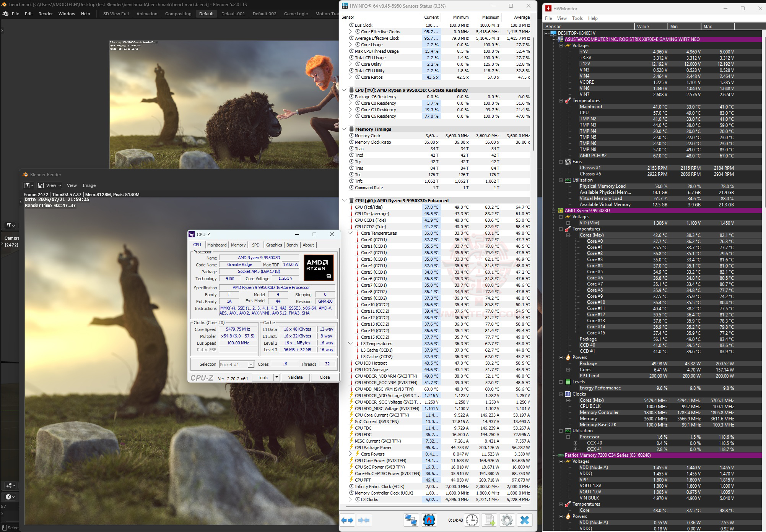Collapse Core Temperatures group in HWiNFO
The width and height of the screenshot is (766, 532).
coord(350,233)
